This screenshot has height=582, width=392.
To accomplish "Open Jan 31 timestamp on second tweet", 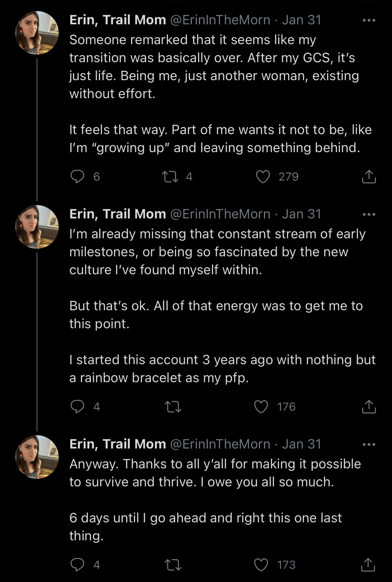I will 302,214.
